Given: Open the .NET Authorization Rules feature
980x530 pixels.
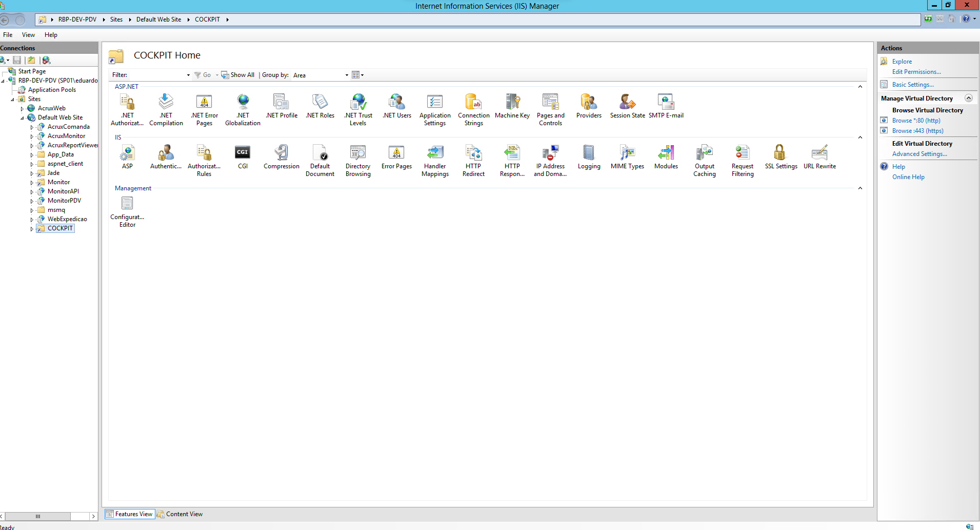Looking at the screenshot, I should [x=127, y=109].
